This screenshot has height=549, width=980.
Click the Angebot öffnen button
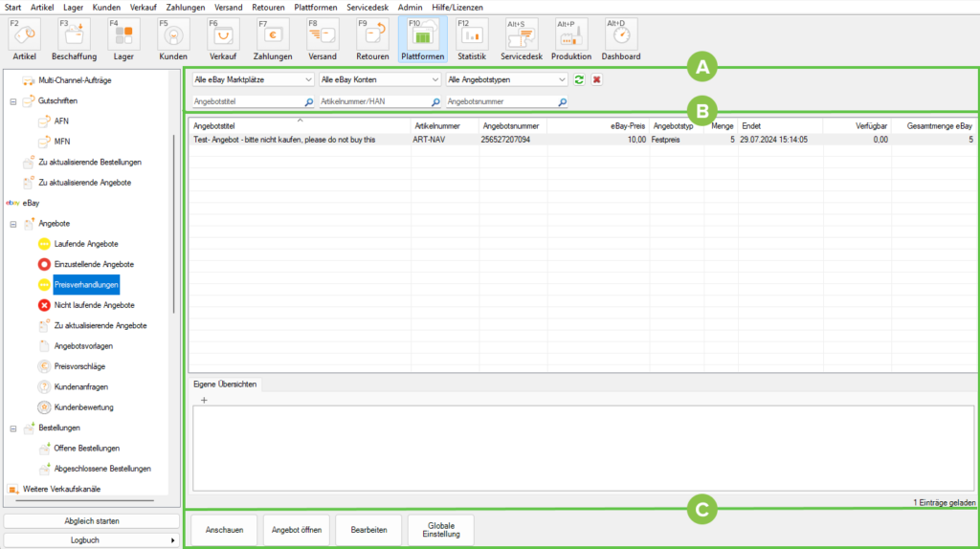296,529
